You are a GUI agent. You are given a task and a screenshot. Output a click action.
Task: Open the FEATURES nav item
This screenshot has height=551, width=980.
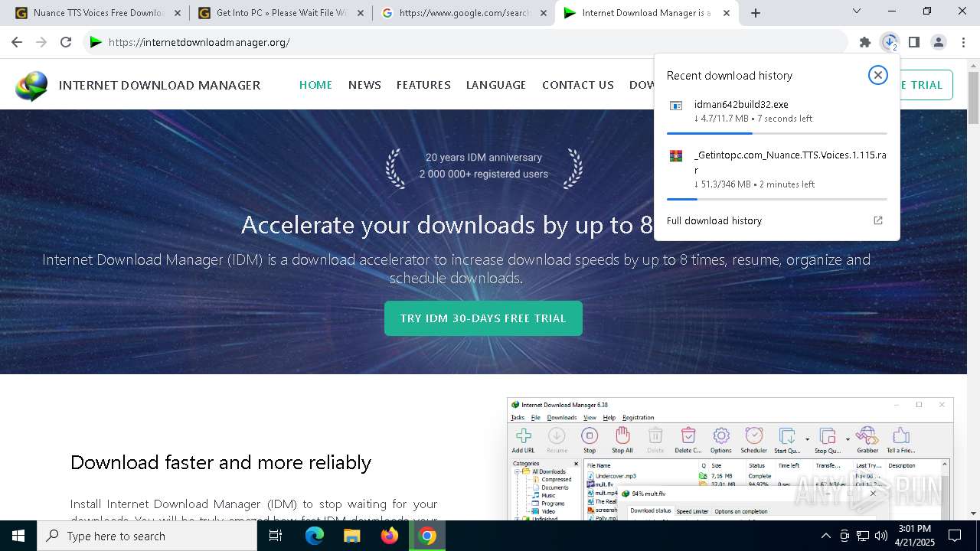click(423, 85)
